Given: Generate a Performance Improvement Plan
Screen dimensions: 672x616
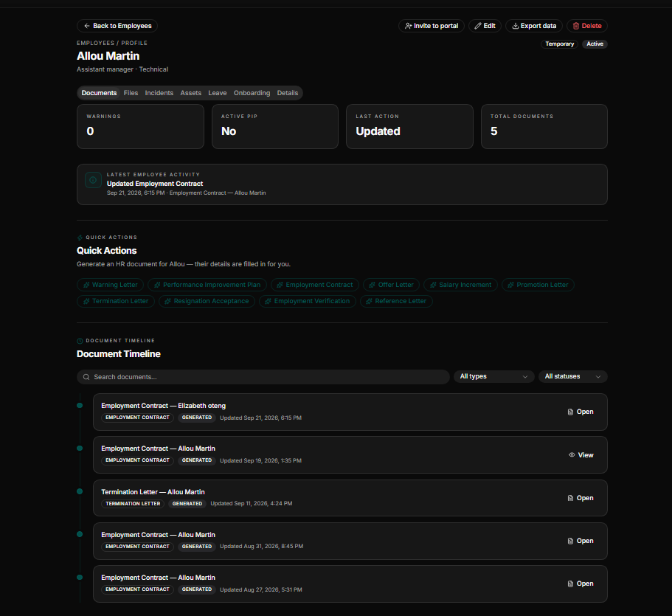Looking at the screenshot, I should (x=207, y=285).
